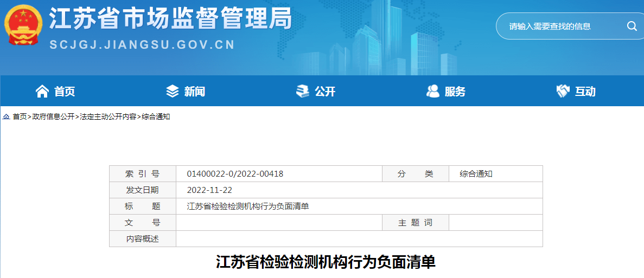This screenshot has width=644, height=278.
Task: Click the bold article heading 江苏省检验检测机构行为负面清单
Action: 326,262
